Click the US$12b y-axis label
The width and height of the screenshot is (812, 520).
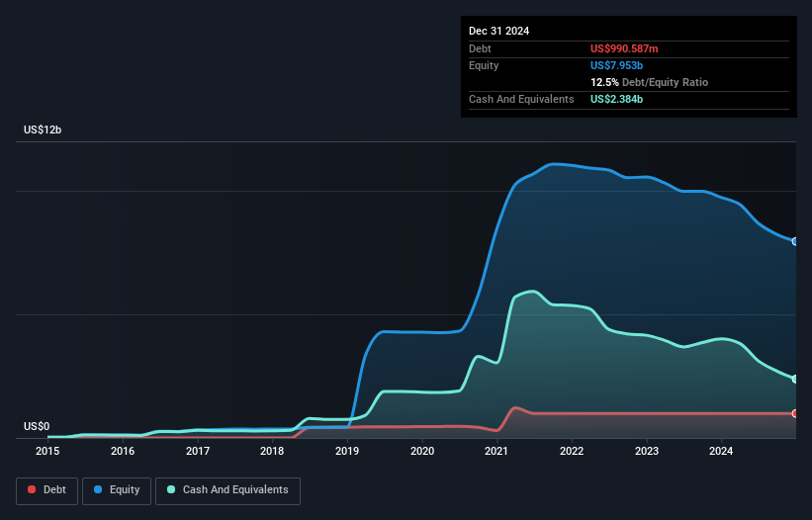coord(43,130)
